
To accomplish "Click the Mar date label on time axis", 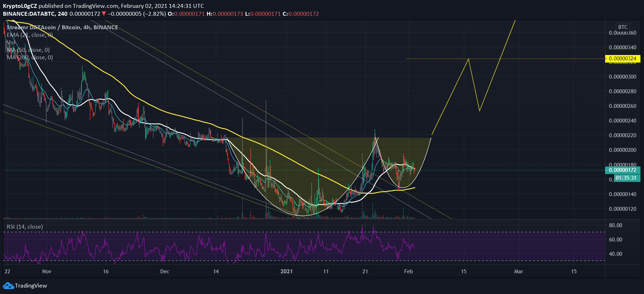I will pyautogui.click(x=518, y=271).
